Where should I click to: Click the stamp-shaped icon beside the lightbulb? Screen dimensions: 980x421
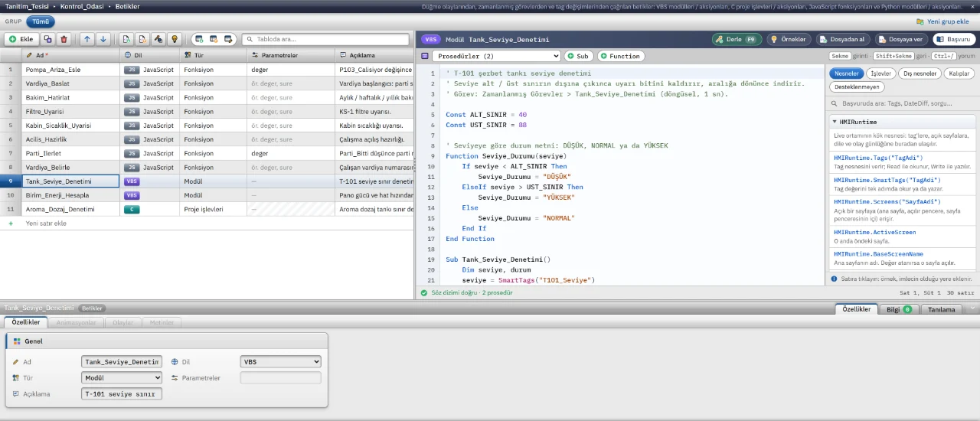[158, 39]
